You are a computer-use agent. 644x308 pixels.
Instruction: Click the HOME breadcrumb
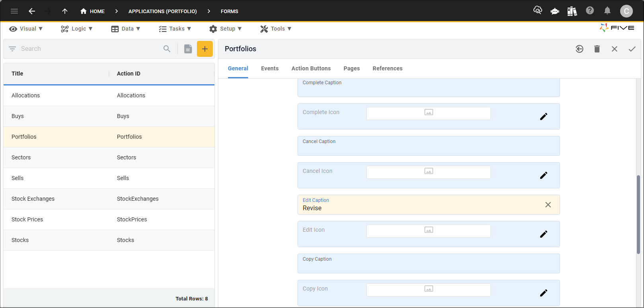pyautogui.click(x=92, y=11)
